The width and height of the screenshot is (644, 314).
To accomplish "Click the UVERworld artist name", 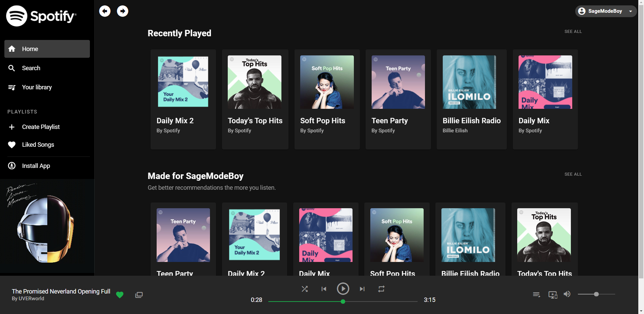I will click(x=32, y=299).
